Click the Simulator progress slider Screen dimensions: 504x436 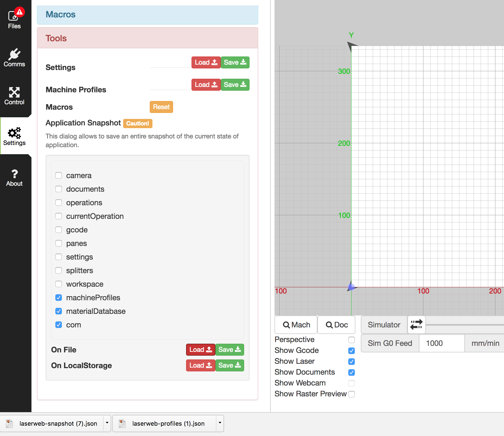pyautogui.click(x=465, y=325)
